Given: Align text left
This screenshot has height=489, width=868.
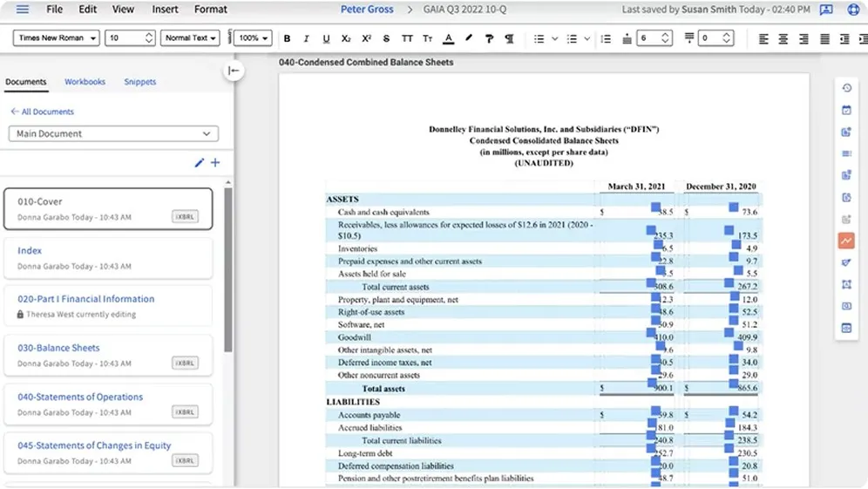Looking at the screenshot, I should [x=763, y=38].
